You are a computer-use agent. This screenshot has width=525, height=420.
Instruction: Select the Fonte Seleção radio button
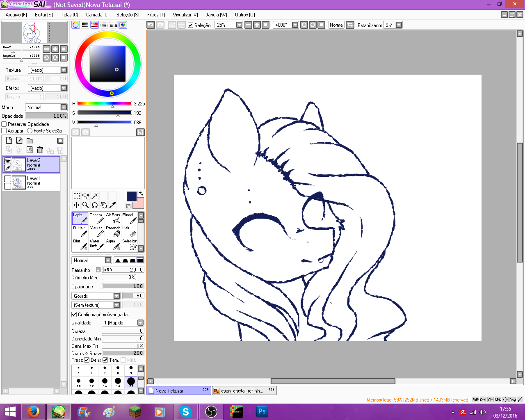tap(30, 131)
